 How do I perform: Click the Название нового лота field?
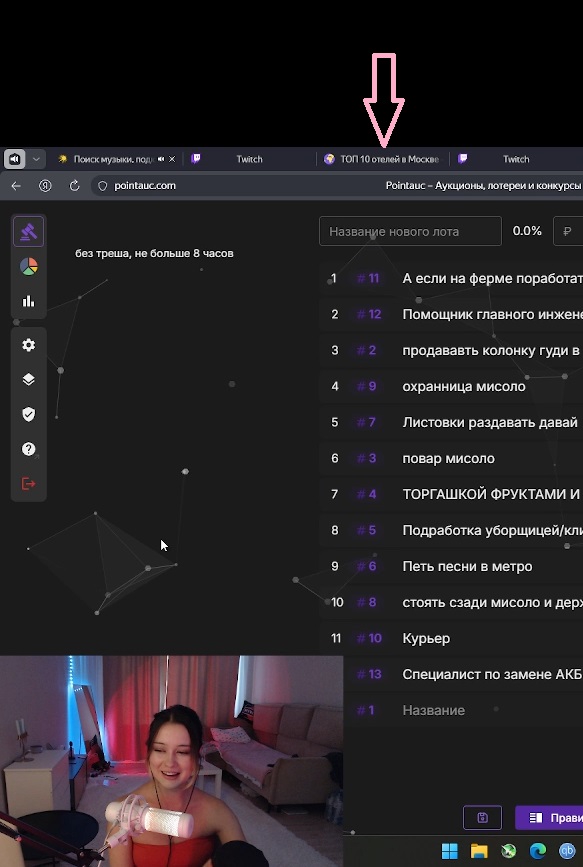click(410, 231)
